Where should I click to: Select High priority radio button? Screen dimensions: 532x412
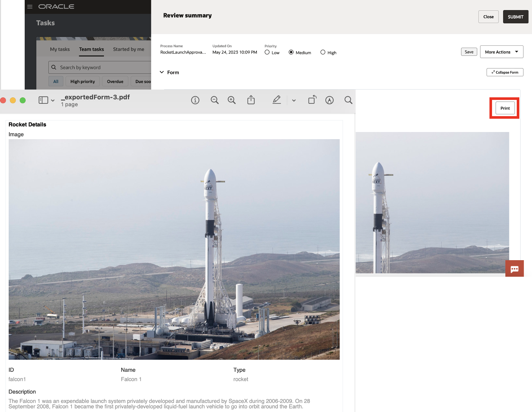(x=323, y=52)
